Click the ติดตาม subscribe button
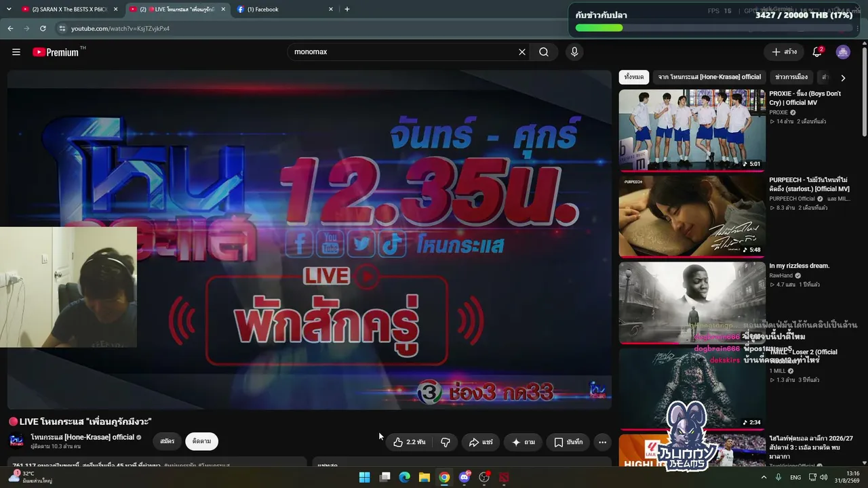Image resolution: width=868 pixels, height=488 pixels. coord(201,441)
